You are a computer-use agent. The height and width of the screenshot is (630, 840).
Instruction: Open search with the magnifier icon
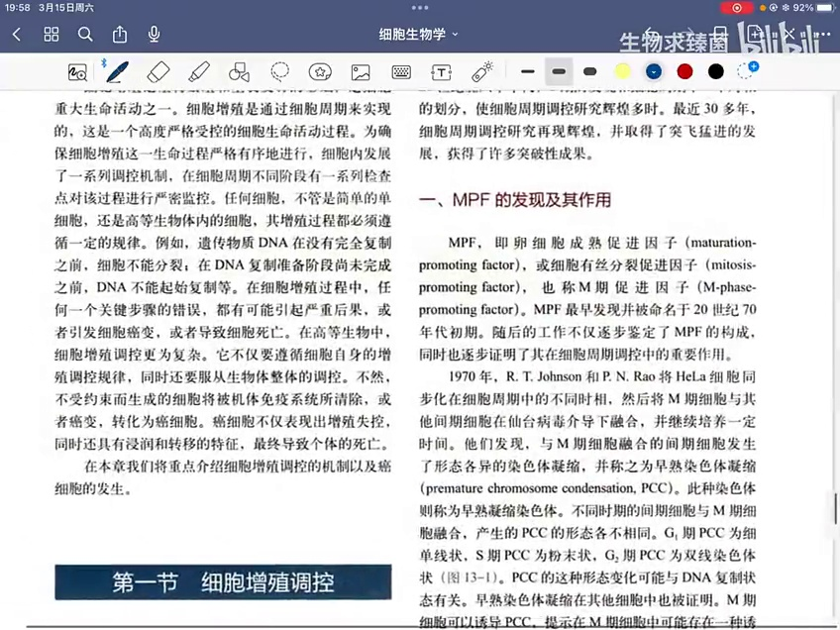coord(85,35)
